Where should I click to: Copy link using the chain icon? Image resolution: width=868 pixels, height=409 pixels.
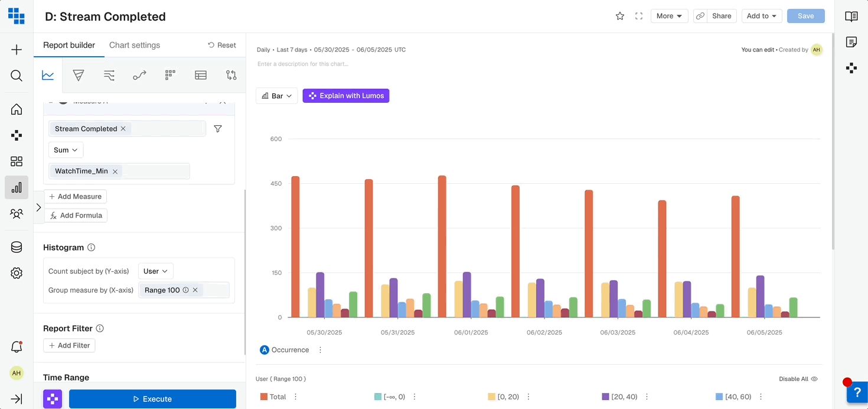pyautogui.click(x=700, y=17)
